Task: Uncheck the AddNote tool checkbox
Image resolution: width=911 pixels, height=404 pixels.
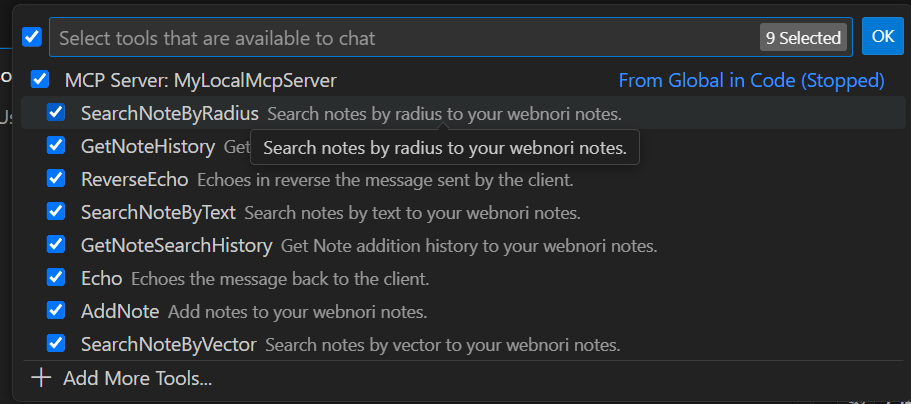Action: point(57,311)
